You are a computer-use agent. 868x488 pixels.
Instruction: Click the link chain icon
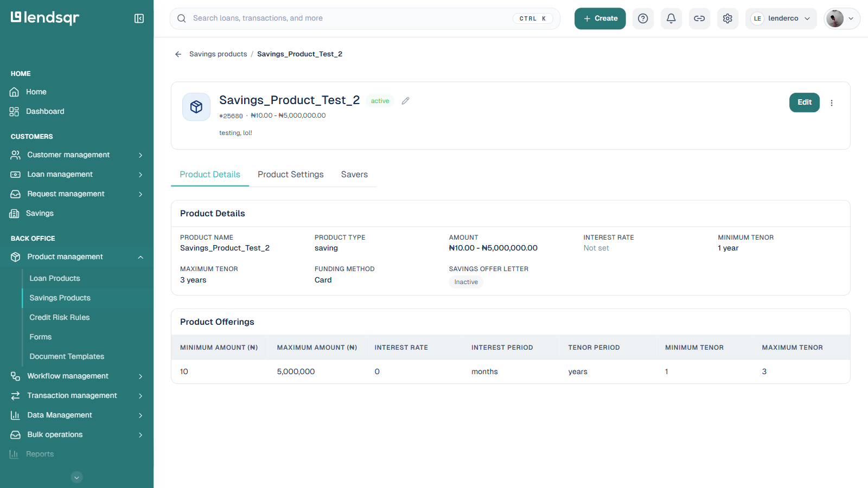coord(699,18)
